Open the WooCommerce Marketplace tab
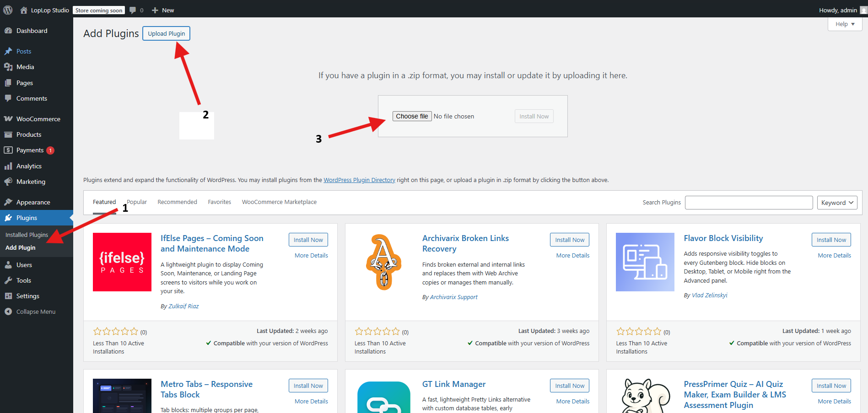 point(279,202)
